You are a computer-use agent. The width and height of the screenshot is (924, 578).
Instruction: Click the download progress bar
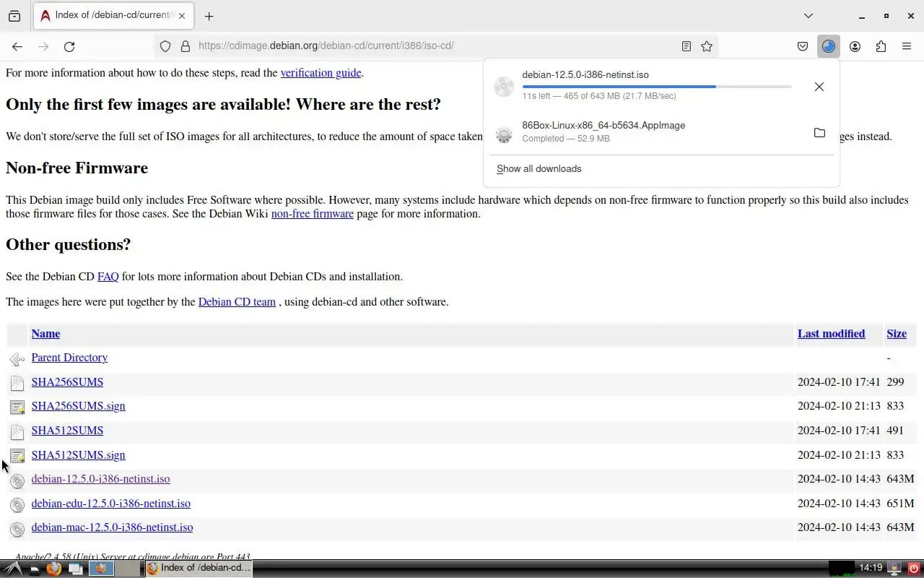click(657, 87)
